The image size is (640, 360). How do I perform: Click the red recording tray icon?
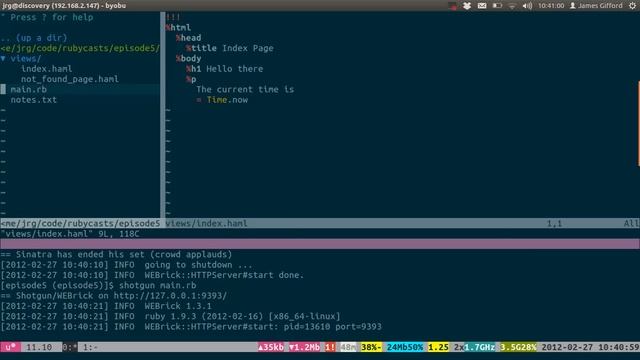pos(452,6)
